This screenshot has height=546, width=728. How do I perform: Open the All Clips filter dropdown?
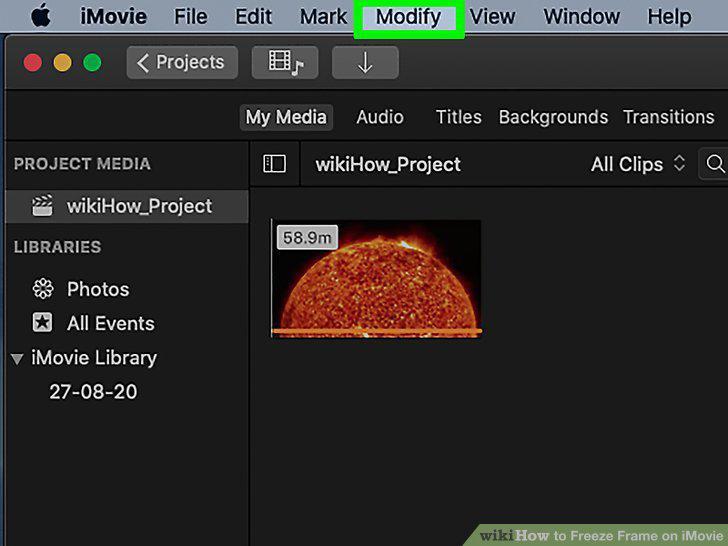[638, 164]
